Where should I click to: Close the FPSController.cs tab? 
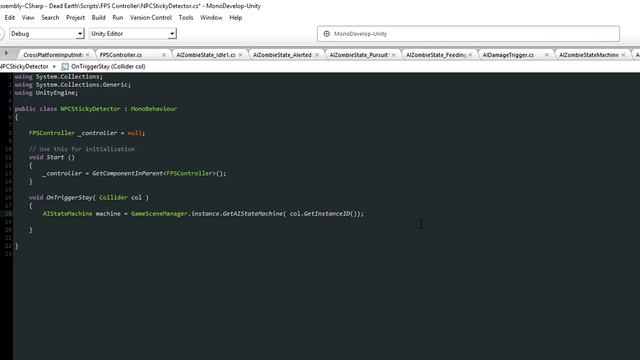coord(164,55)
